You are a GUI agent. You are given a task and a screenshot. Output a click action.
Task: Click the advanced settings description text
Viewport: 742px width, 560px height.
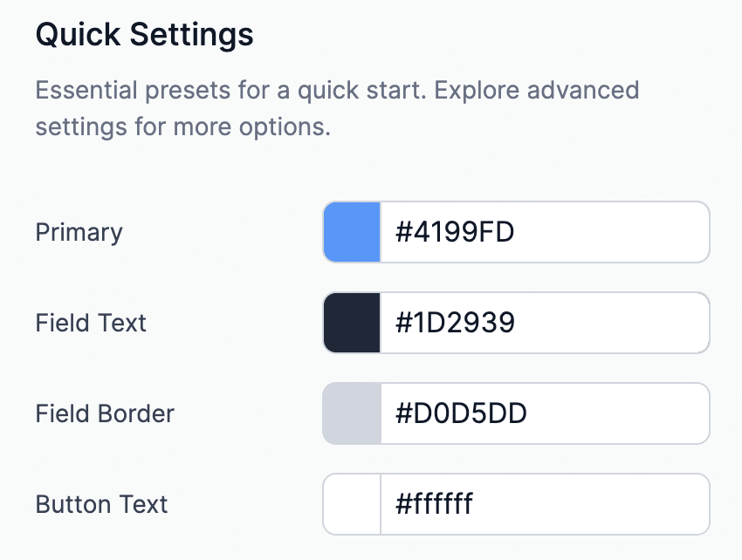click(x=337, y=107)
